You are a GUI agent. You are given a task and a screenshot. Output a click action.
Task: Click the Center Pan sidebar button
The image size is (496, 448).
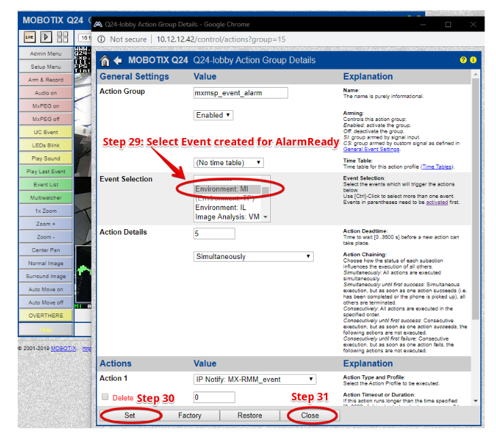tap(46, 250)
